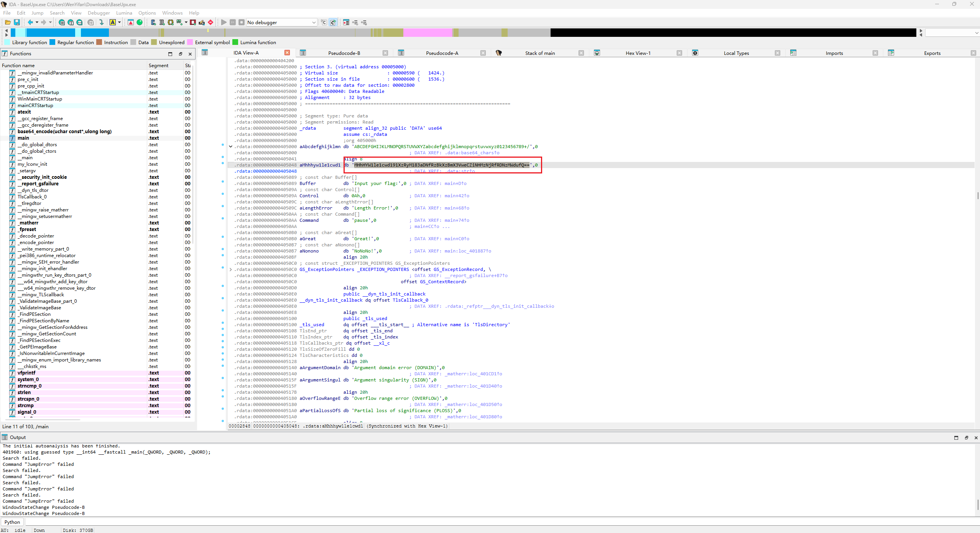The width and height of the screenshot is (980, 533).
Task: Toggle the left C source parsing button
Action: tap(323, 22)
